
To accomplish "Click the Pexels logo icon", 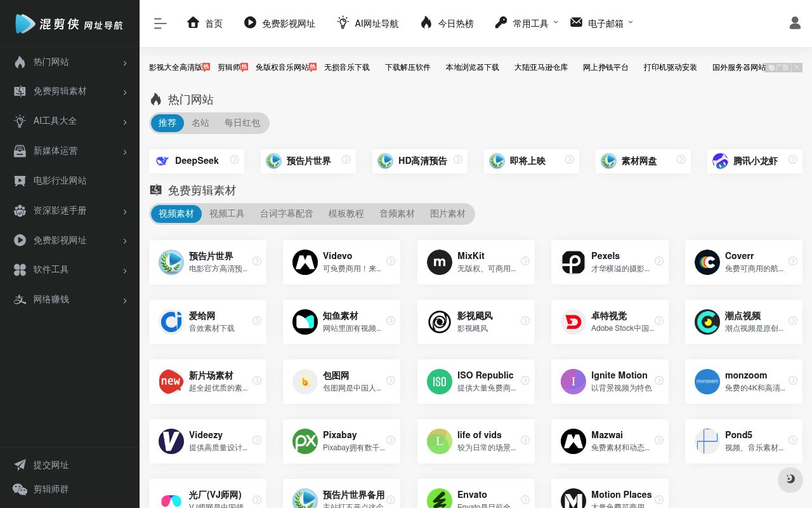I will pyautogui.click(x=573, y=262).
